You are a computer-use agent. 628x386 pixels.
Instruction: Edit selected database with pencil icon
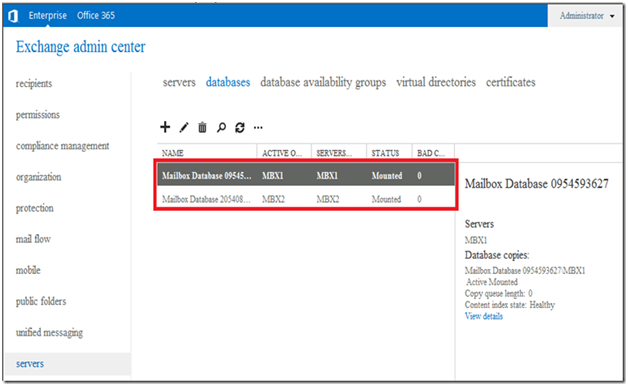tap(184, 127)
